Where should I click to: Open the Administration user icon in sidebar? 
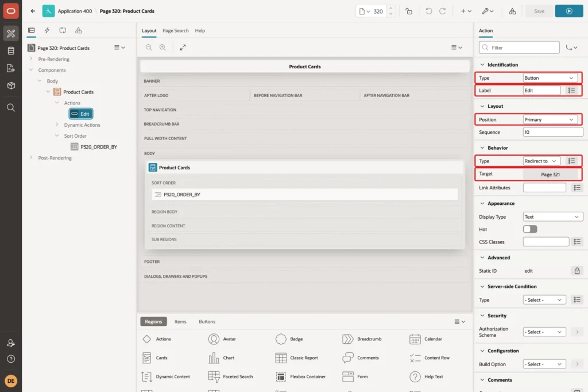[11, 343]
